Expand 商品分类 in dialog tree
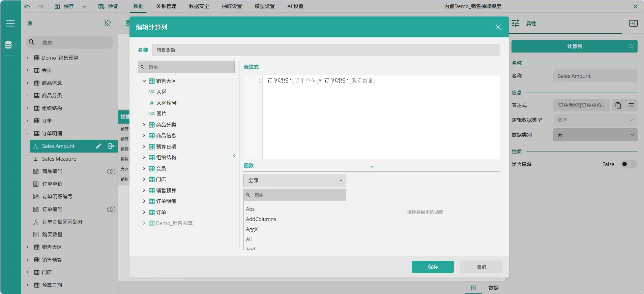 (144, 125)
